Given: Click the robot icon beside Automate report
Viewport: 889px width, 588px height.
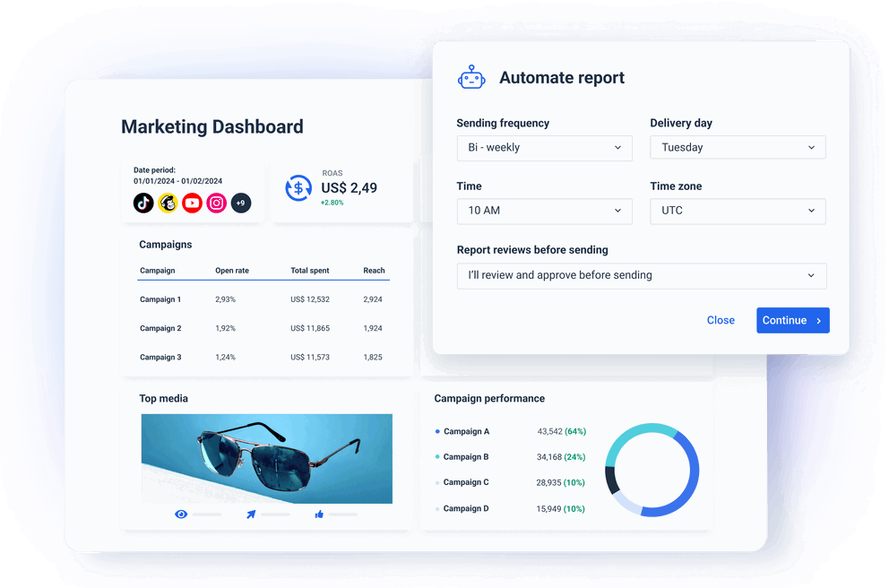Looking at the screenshot, I should point(472,77).
